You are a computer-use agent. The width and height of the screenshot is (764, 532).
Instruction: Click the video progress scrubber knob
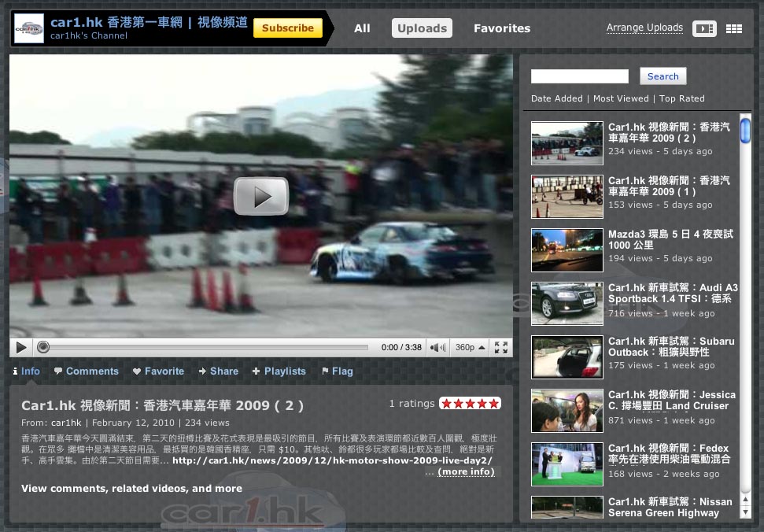(x=43, y=347)
